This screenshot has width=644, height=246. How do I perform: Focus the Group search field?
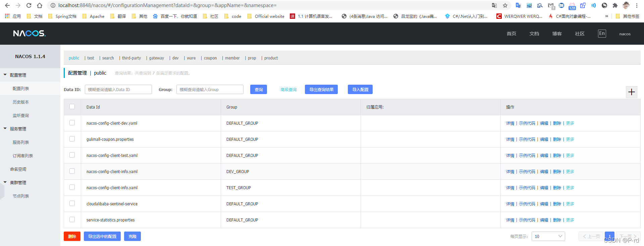[x=210, y=89]
